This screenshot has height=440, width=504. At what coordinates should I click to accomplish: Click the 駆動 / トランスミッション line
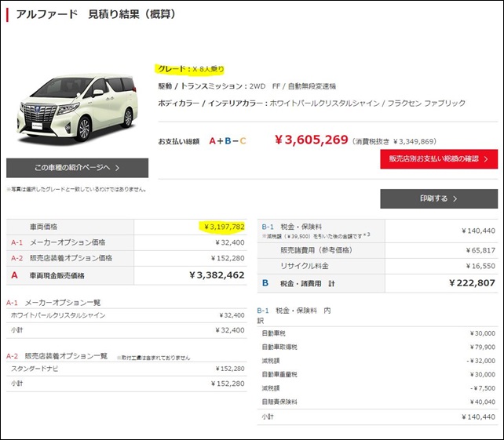247,86
